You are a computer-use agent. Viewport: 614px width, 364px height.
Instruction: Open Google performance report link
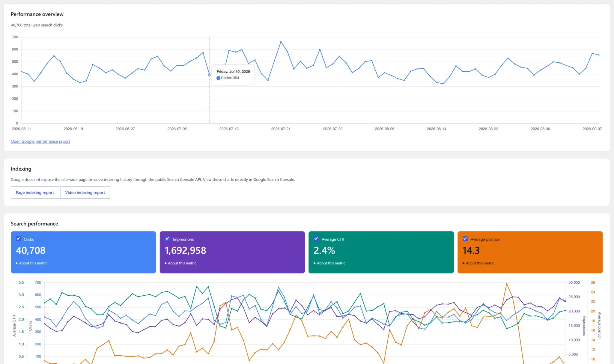coord(40,141)
